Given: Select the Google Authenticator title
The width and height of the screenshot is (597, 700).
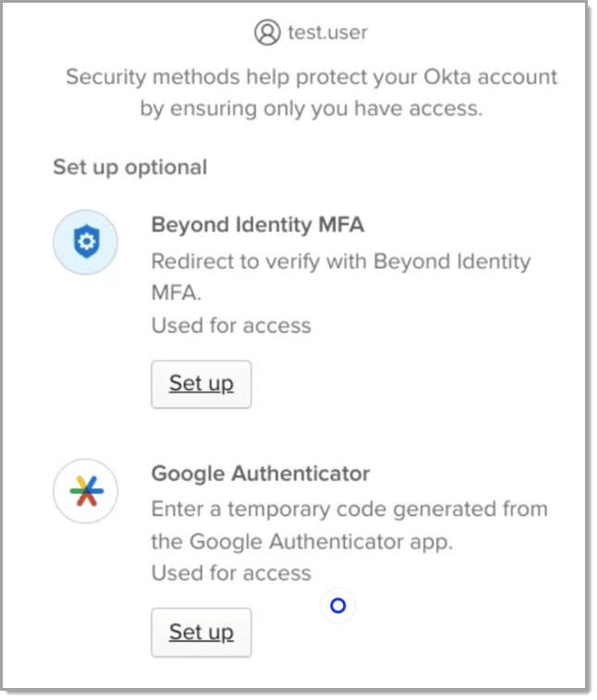Looking at the screenshot, I should [261, 473].
